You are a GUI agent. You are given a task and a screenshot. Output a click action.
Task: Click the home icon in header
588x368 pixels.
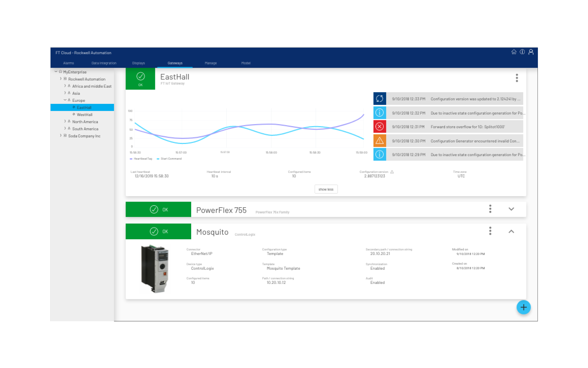point(514,52)
